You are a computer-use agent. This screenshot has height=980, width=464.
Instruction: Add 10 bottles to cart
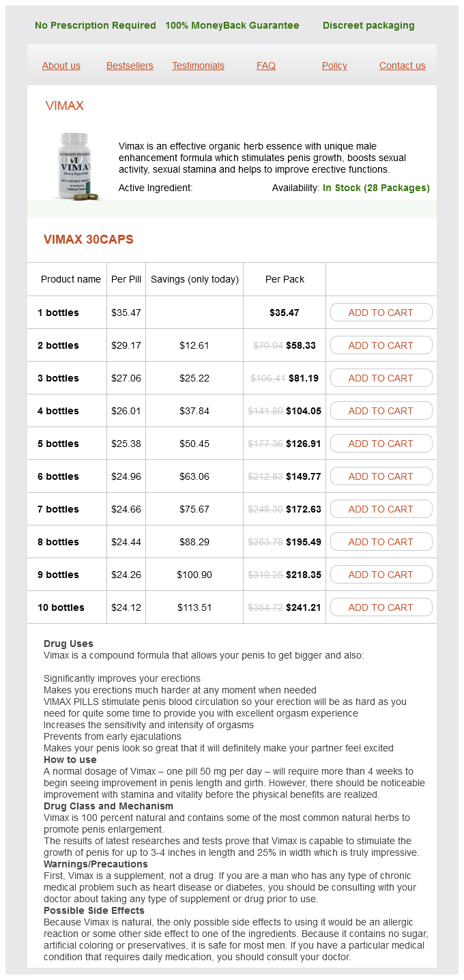click(x=381, y=607)
